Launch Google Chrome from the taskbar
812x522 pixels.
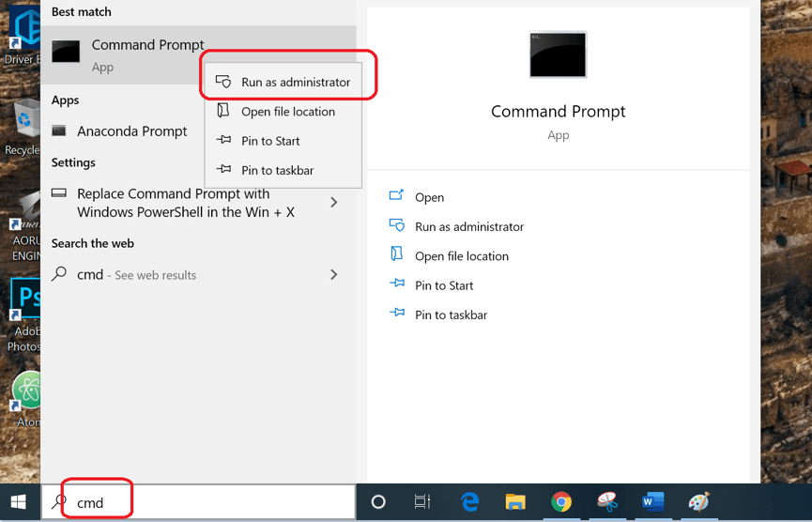tap(561, 502)
